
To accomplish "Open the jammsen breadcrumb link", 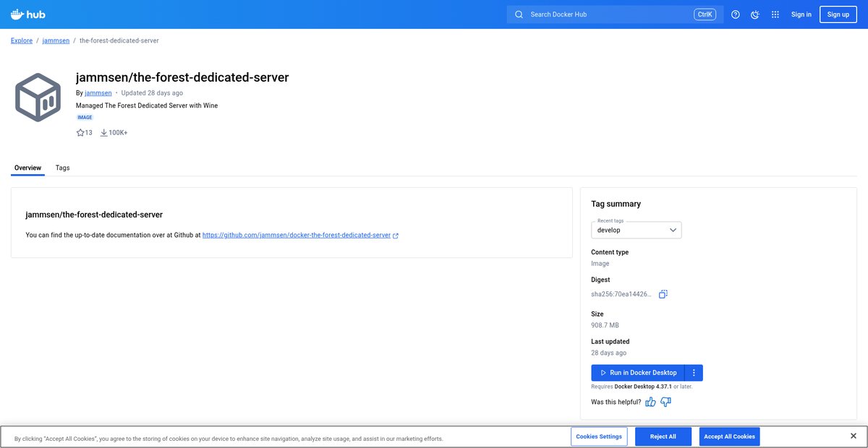I will pos(56,40).
